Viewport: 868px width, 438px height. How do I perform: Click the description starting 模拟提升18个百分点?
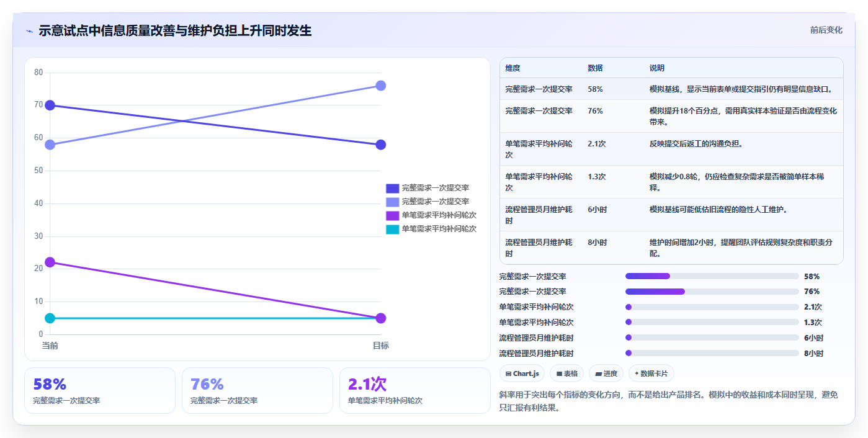[743, 116]
